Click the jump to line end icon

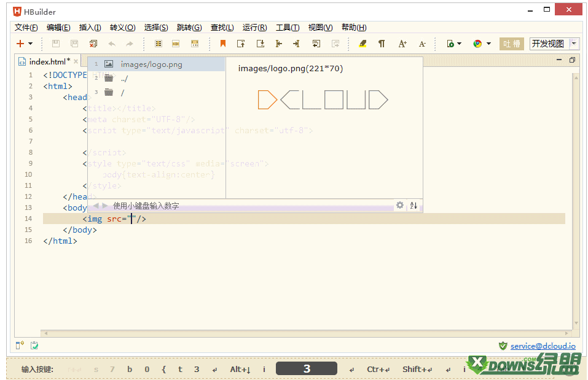pos(296,44)
